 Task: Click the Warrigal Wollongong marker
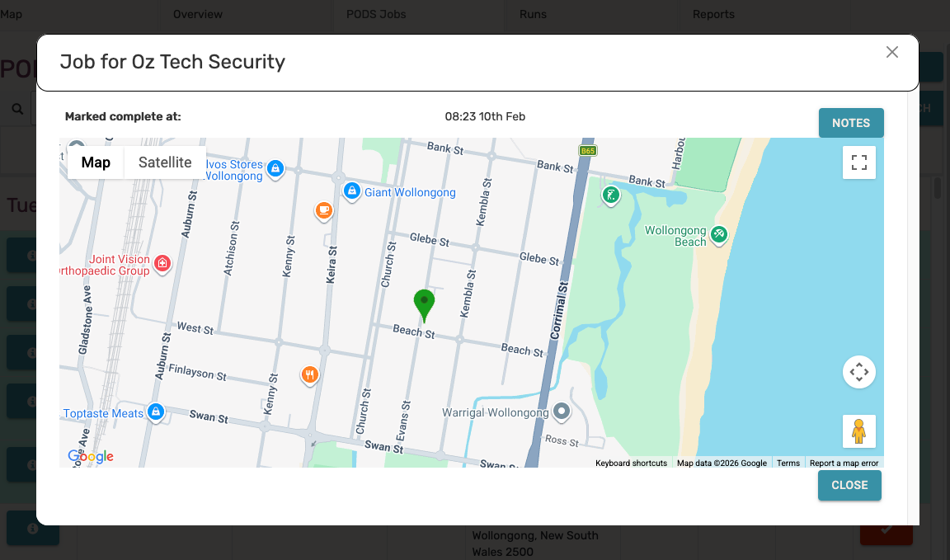pyautogui.click(x=562, y=411)
